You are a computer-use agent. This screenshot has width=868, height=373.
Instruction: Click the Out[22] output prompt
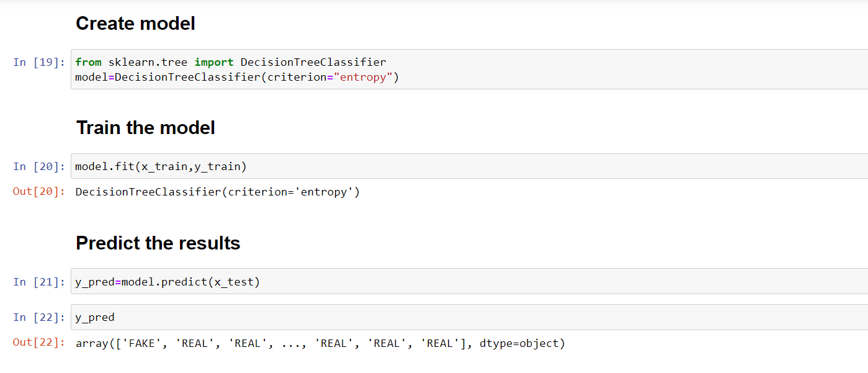(x=39, y=343)
